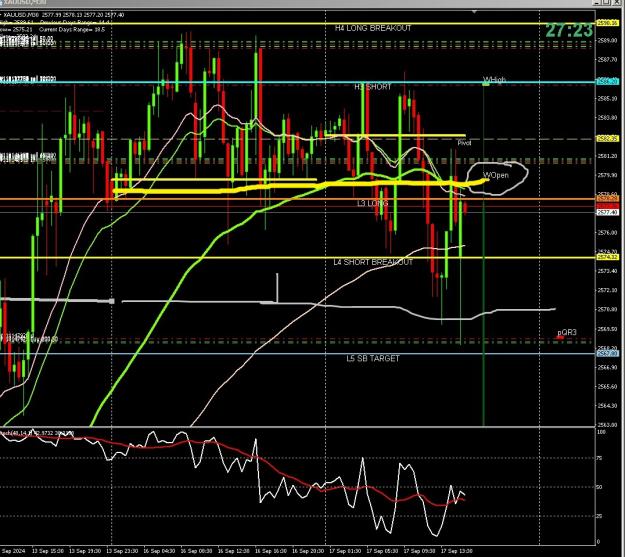Screen dimensions: 625x557
Task: Click the cyan WHigh price tag on axis
Action: point(608,81)
